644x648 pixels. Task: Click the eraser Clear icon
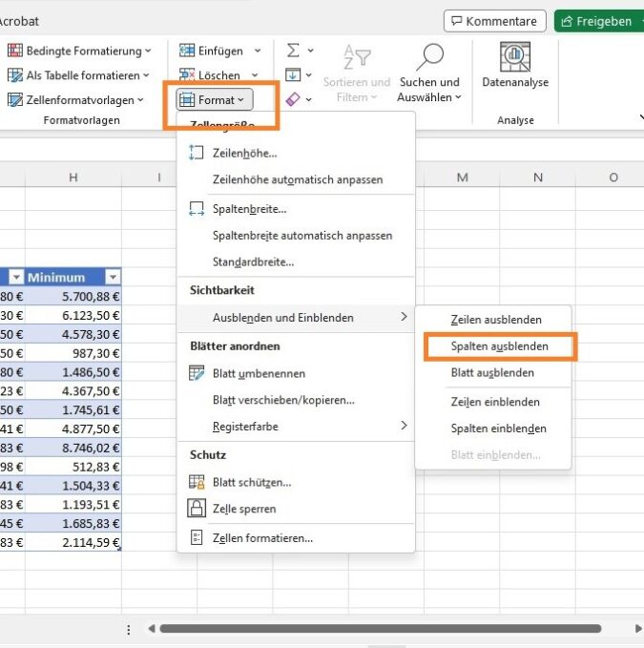293,99
